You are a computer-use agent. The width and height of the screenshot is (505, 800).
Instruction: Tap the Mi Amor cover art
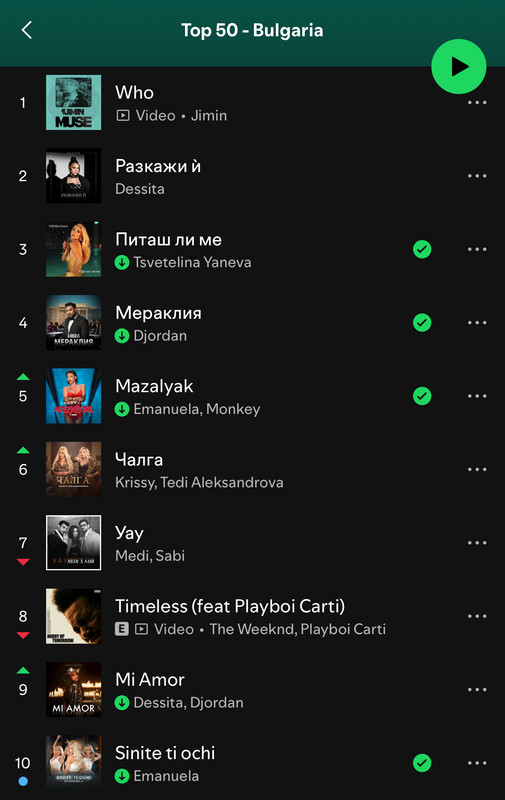click(x=73, y=689)
